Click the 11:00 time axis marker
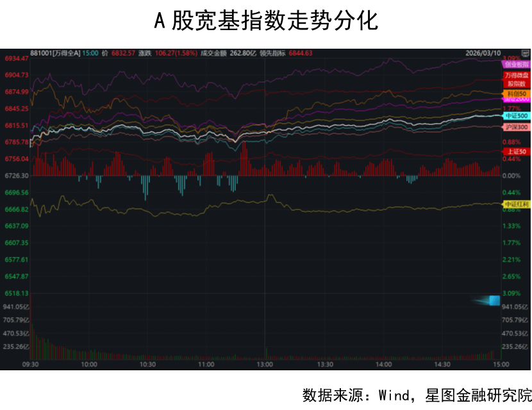The width and height of the screenshot is (532, 410). (x=206, y=365)
